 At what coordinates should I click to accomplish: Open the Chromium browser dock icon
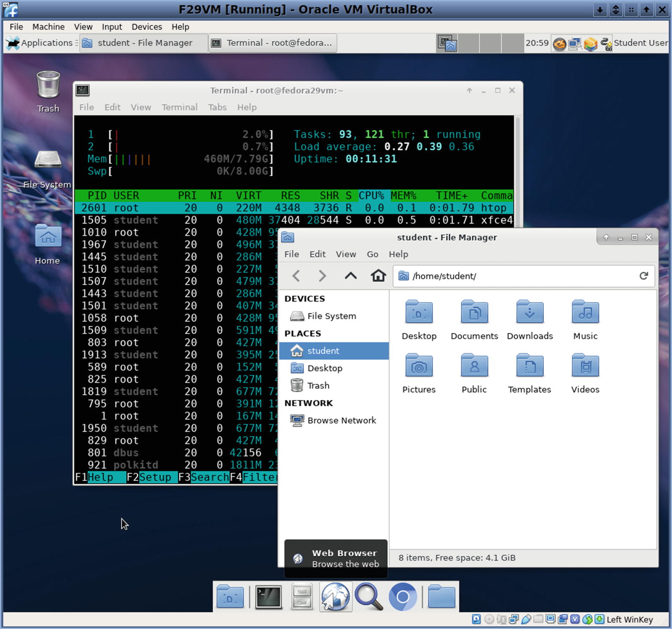coord(402,597)
